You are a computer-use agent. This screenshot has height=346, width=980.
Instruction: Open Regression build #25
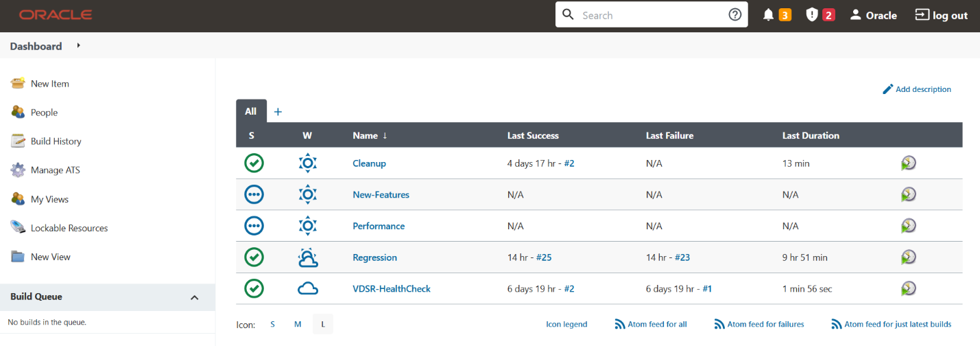(x=544, y=257)
